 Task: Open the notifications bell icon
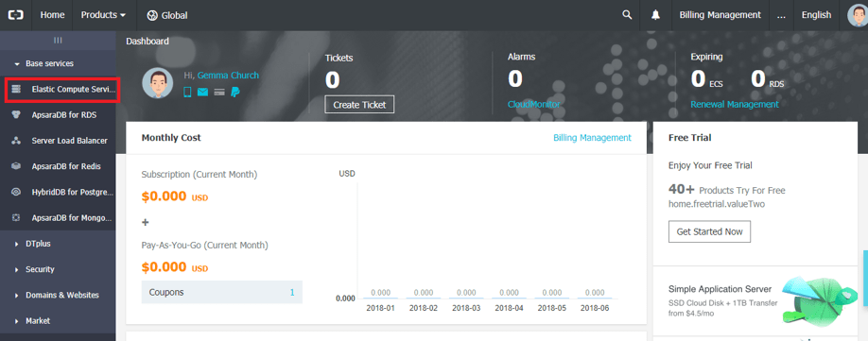(656, 15)
